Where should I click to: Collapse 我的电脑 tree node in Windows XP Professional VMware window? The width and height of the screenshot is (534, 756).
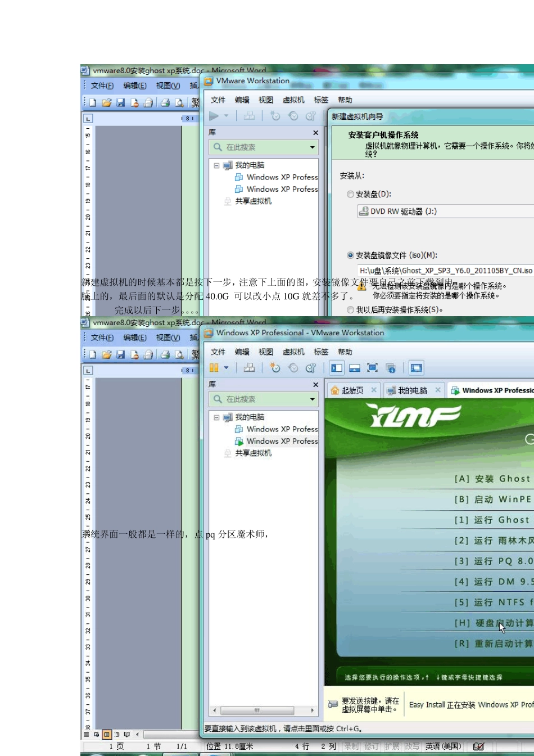pyautogui.click(x=216, y=417)
